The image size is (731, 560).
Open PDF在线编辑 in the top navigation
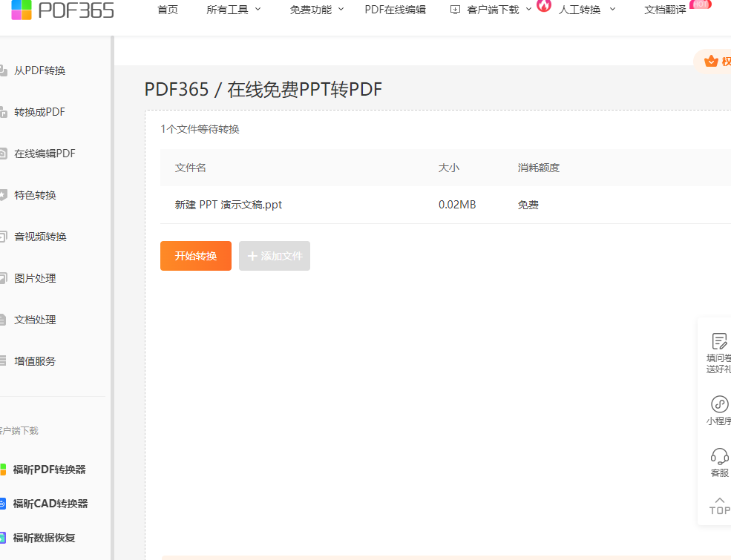tap(396, 10)
